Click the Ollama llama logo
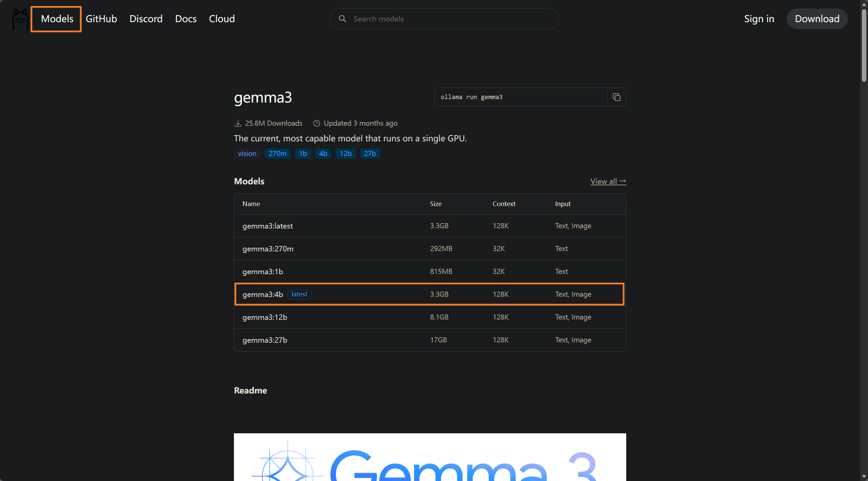 20,19
